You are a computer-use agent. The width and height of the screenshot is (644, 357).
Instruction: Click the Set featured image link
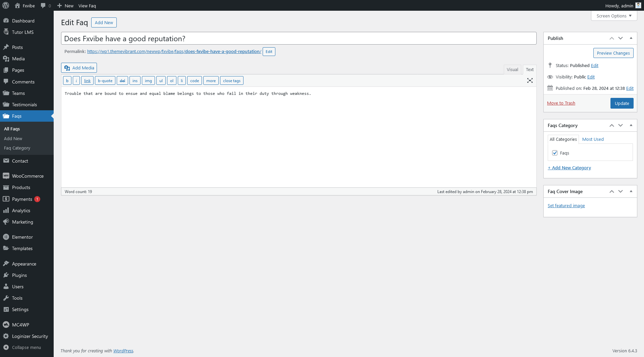(x=566, y=205)
